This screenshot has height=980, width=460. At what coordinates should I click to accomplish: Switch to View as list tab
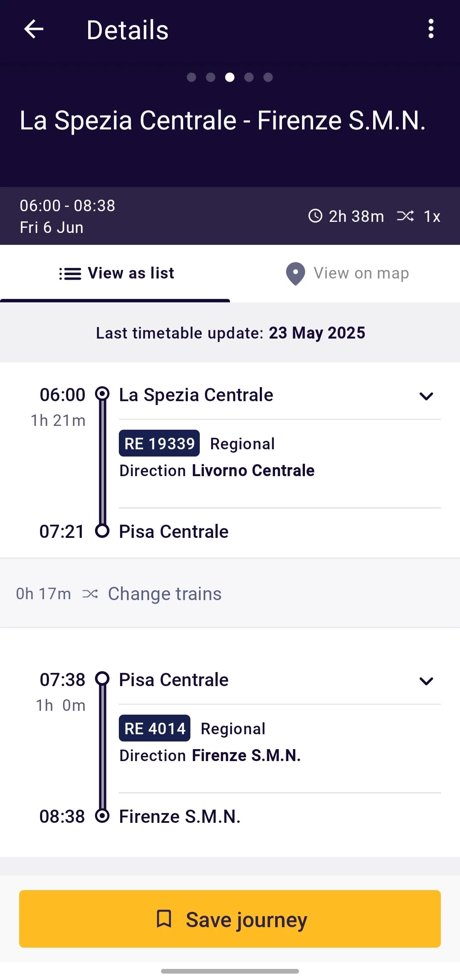[x=116, y=273]
